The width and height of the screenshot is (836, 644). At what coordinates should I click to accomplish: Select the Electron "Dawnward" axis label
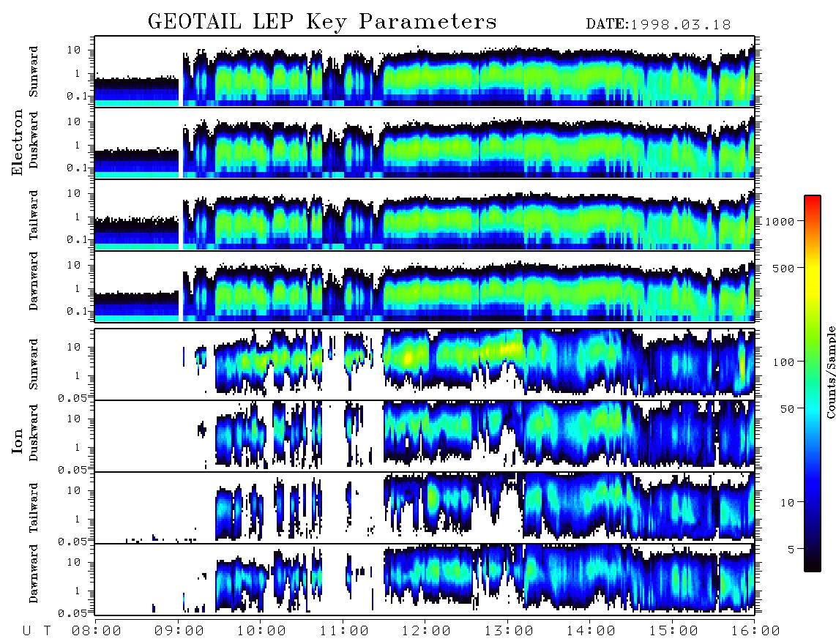coord(34,281)
